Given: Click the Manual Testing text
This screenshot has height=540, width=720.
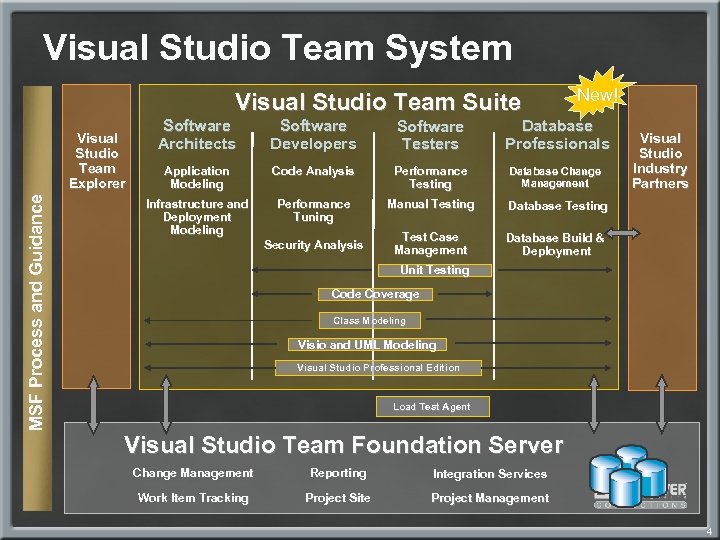Looking at the screenshot, I should click(x=431, y=204).
